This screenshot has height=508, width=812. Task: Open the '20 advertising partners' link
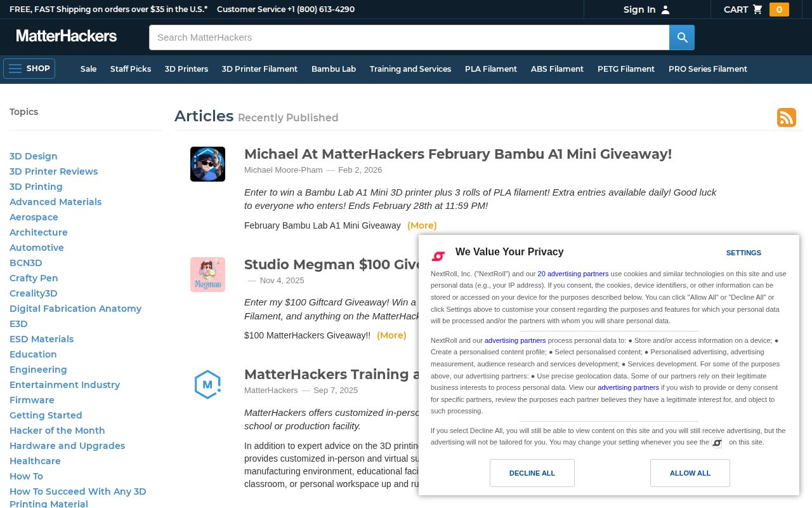point(573,274)
